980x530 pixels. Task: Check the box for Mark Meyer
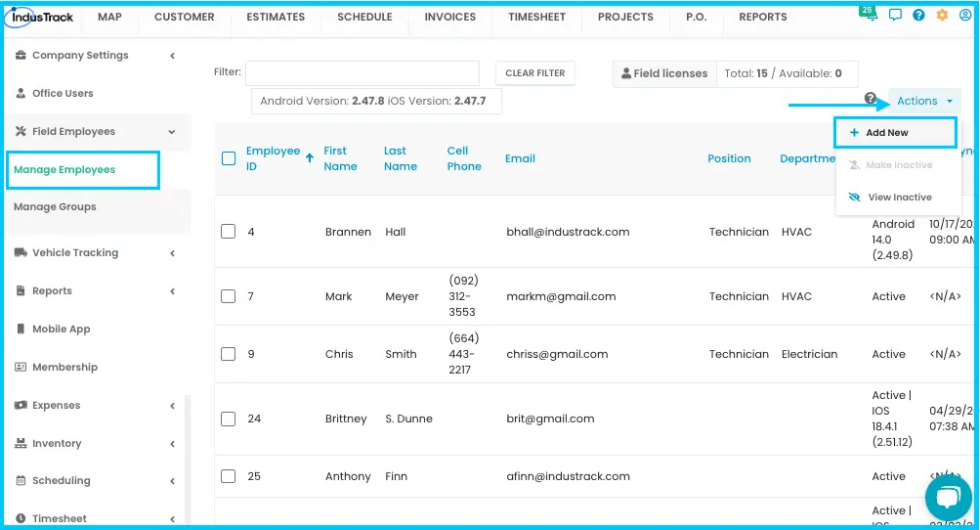tap(228, 296)
